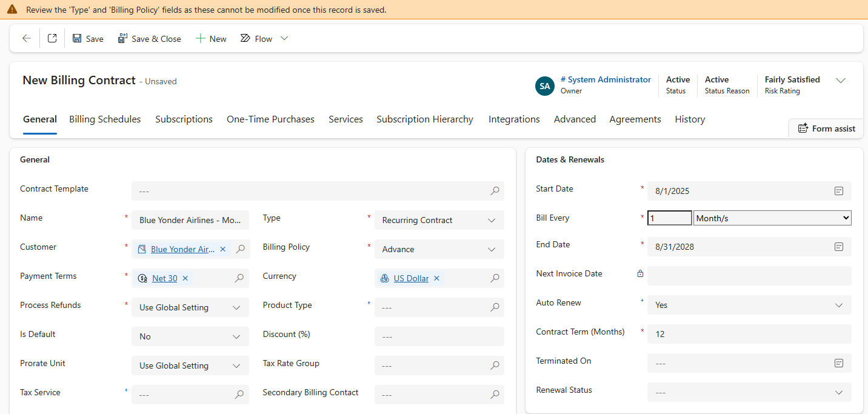Expand the Renewal Status dropdown
Screen dimensions: 868x414
coord(749,392)
